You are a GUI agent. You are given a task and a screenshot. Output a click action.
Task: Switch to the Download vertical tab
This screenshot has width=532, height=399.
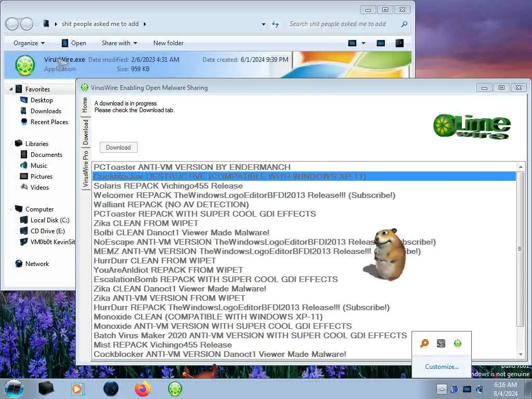[x=86, y=131]
